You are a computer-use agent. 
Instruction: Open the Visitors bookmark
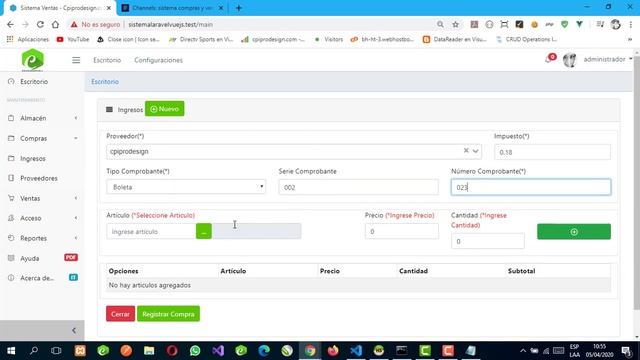[329, 39]
